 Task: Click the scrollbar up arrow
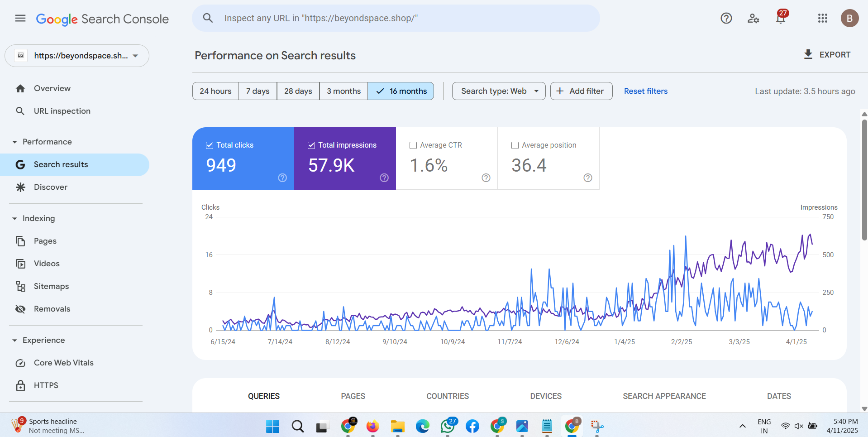[864, 114]
